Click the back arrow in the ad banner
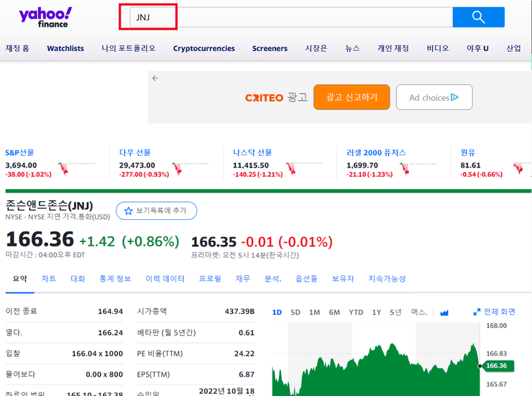532x396 pixels. (x=155, y=78)
